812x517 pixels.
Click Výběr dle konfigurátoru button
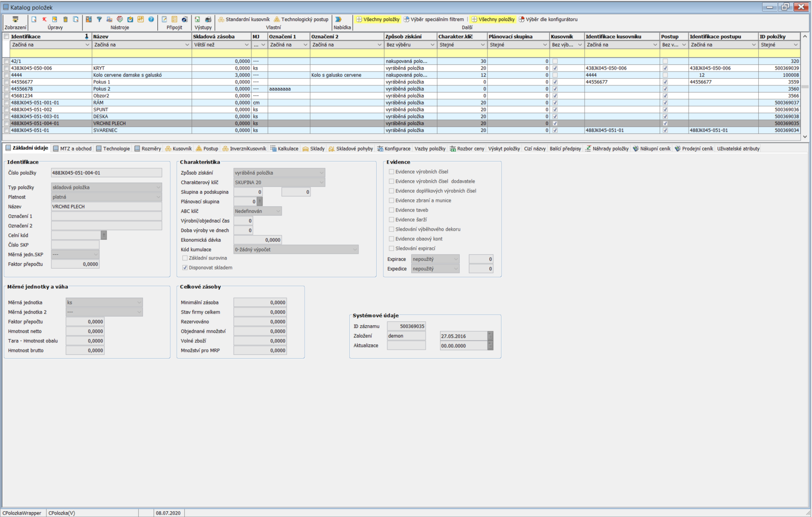548,20
